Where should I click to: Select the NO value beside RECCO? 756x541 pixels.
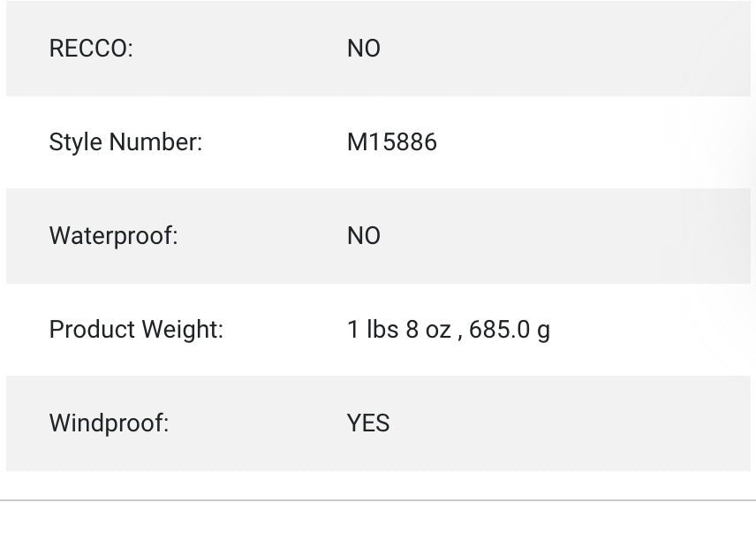click(x=363, y=49)
